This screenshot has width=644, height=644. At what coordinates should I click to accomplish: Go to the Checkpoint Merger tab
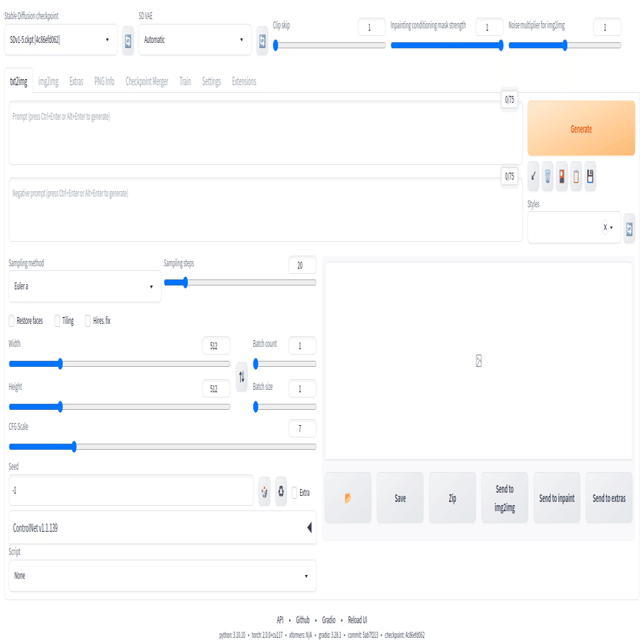point(147,81)
